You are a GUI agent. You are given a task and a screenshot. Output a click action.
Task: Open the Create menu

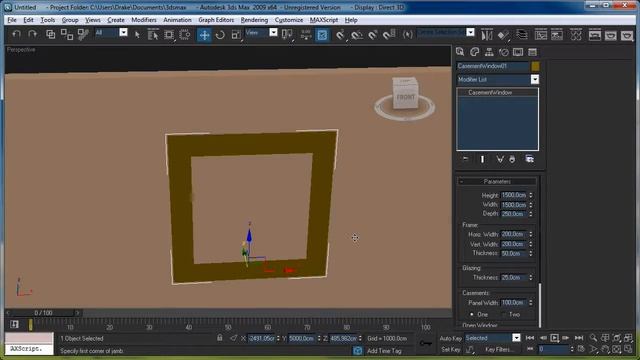tap(116, 20)
